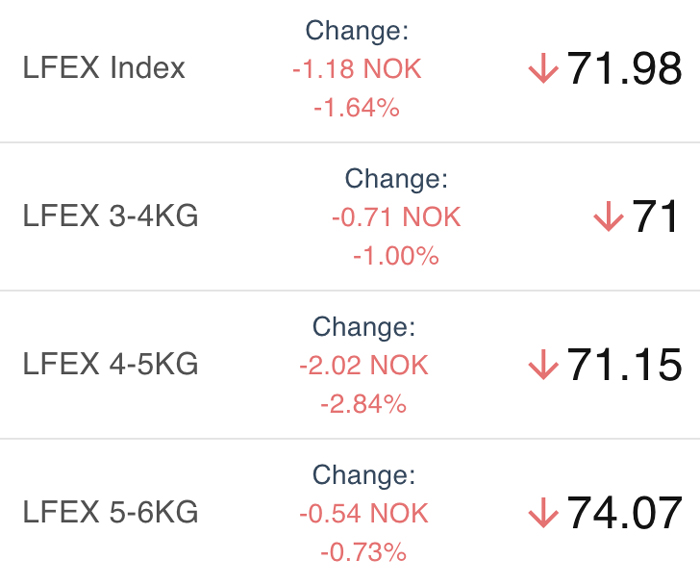Click the -2.84% percentage change
This screenshot has width=700, height=585.
pyautogui.click(x=364, y=404)
